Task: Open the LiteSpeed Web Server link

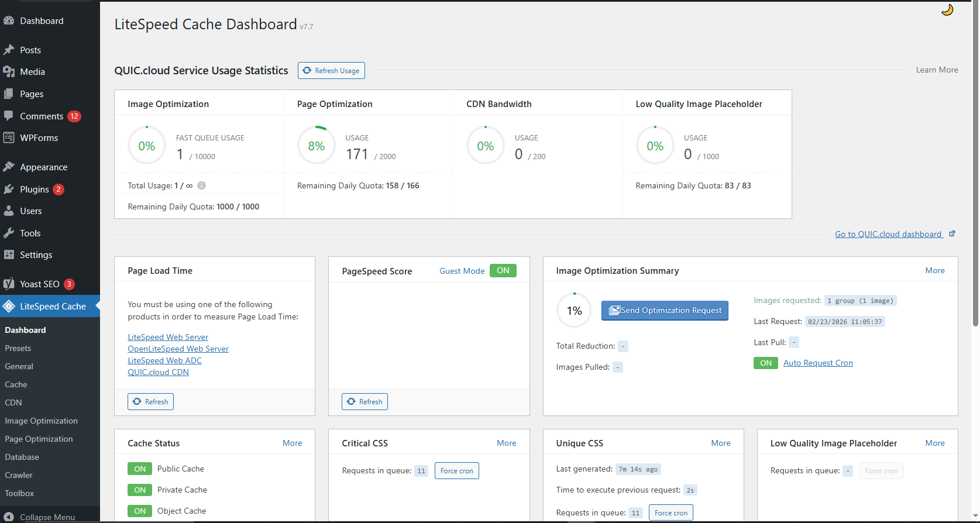Action: pyautogui.click(x=168, y=337)
